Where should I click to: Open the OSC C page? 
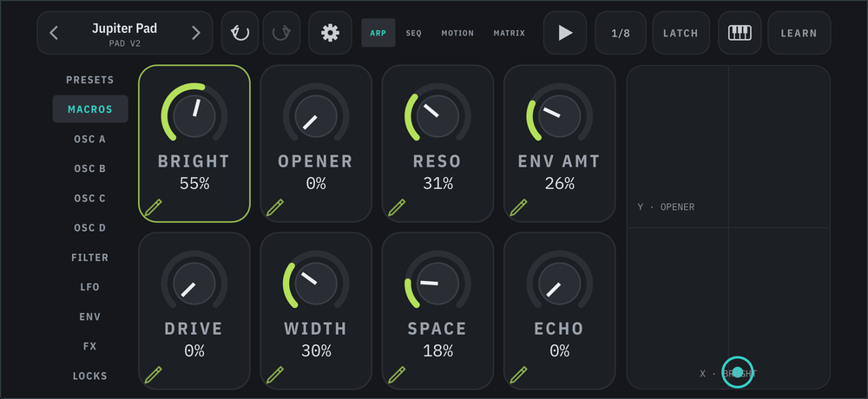pyautogui.click(x=90, y=198)
